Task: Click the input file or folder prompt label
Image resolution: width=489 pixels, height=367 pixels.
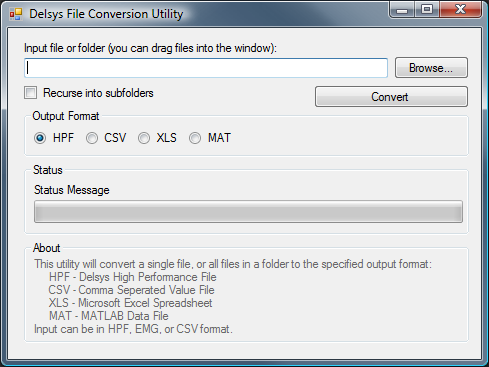Action: (x=150, y=48)
